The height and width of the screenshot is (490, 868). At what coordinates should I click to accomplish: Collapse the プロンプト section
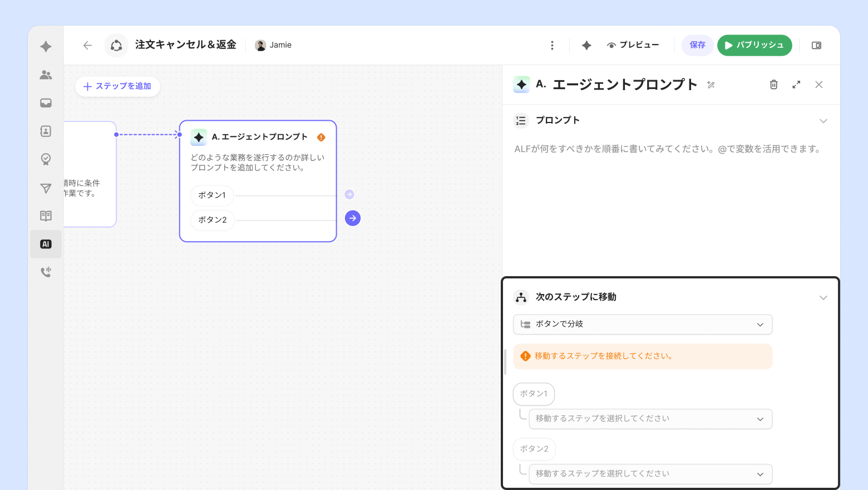point(823,121)
